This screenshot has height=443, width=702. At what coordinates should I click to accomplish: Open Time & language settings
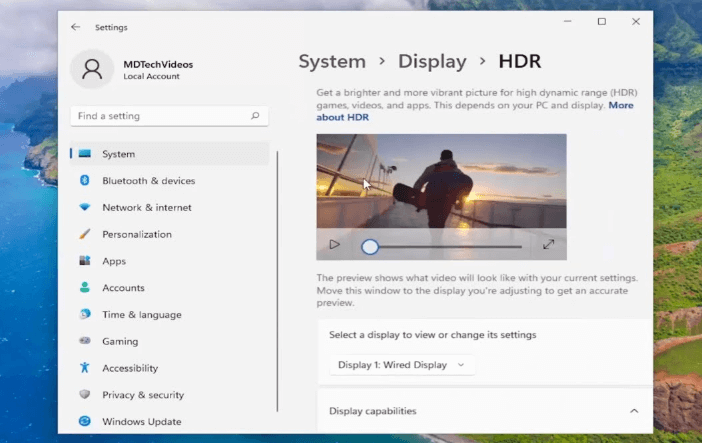(x=141, y=315)
